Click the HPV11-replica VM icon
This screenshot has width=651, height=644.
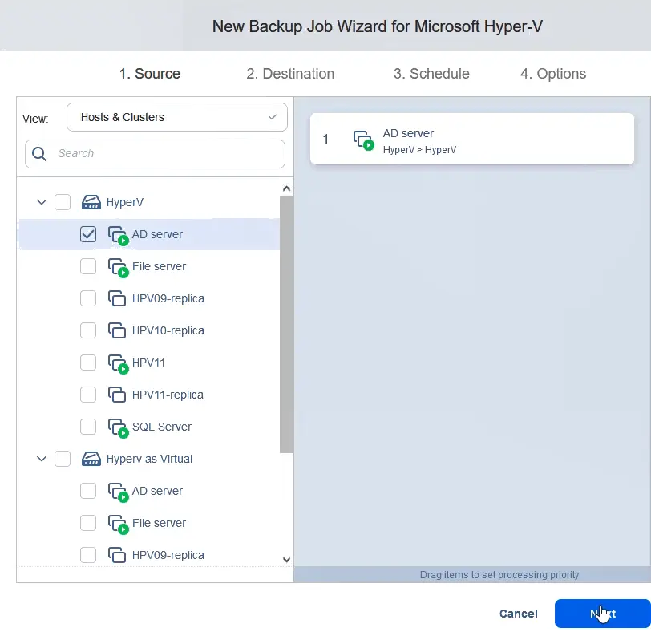pos(117,395)
